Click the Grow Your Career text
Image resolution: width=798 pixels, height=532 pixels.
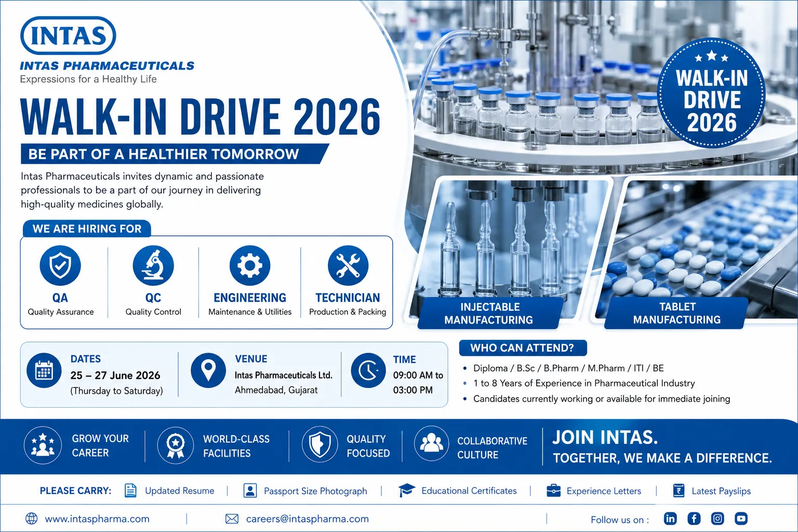click(x=100, y=446)
